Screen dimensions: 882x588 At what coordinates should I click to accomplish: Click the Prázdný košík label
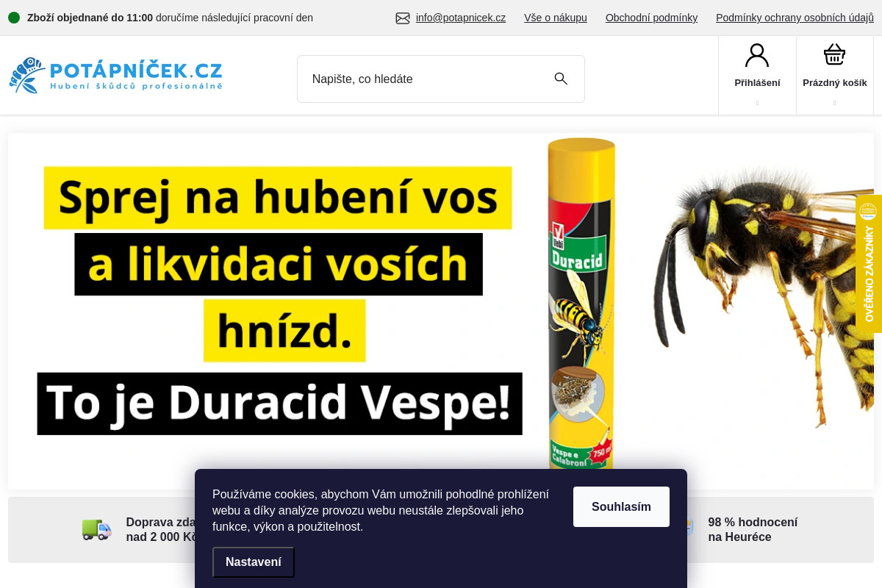point(835,82)
